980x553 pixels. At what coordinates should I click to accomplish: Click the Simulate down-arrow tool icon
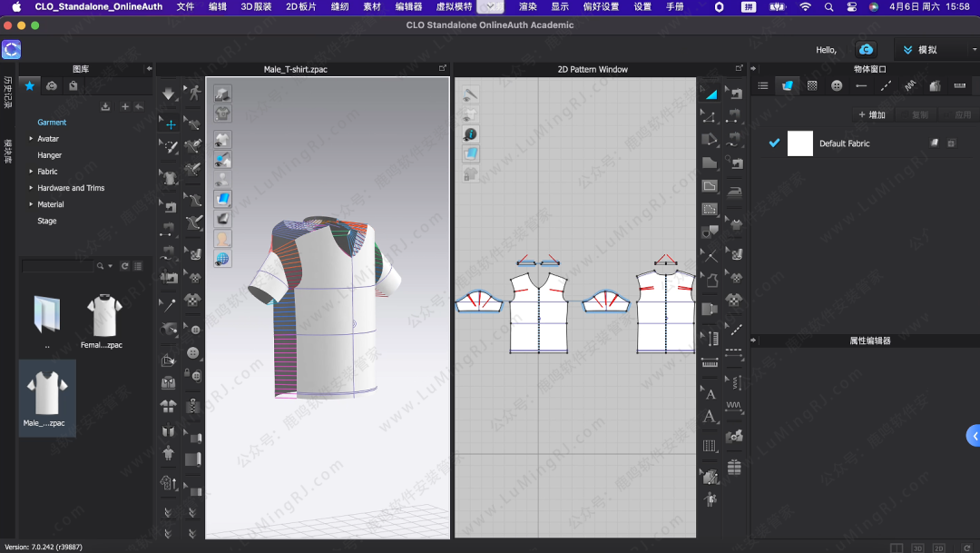pyautogui.click(x=169, y=94)
